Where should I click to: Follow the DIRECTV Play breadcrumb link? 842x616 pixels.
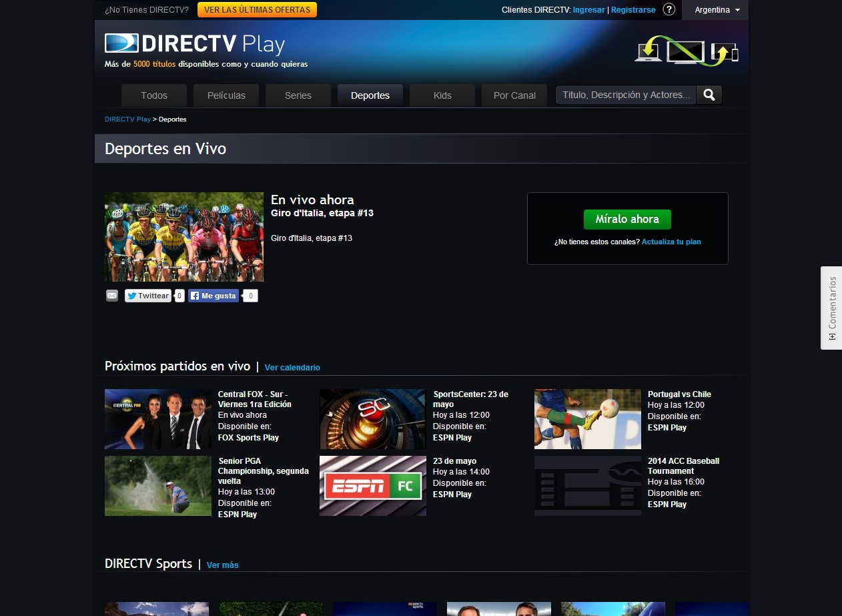click(127, 119)
